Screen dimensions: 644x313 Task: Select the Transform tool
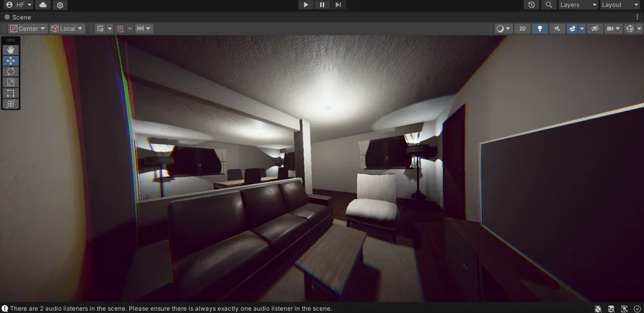point(11,104)
